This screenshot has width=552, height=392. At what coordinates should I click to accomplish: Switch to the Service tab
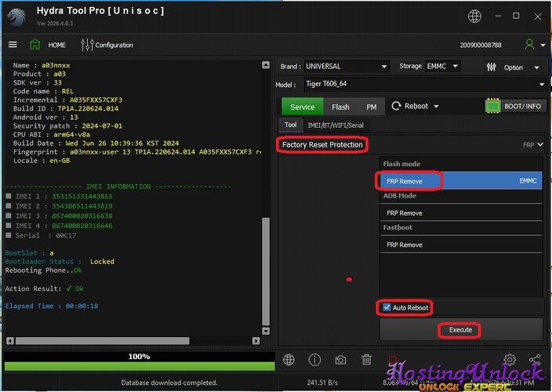click(303, 107)
